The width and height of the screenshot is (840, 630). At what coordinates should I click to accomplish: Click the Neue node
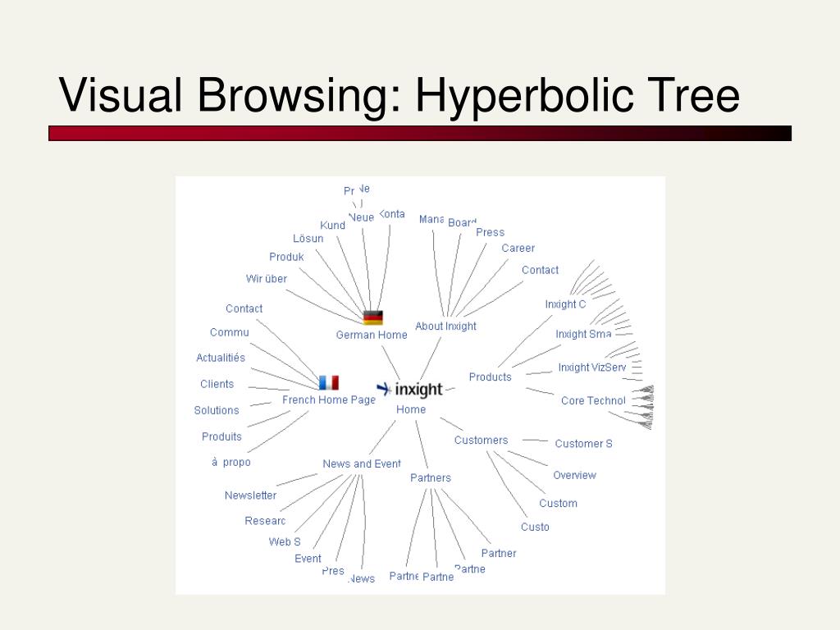pyautogui.click(x=362, y=217)
